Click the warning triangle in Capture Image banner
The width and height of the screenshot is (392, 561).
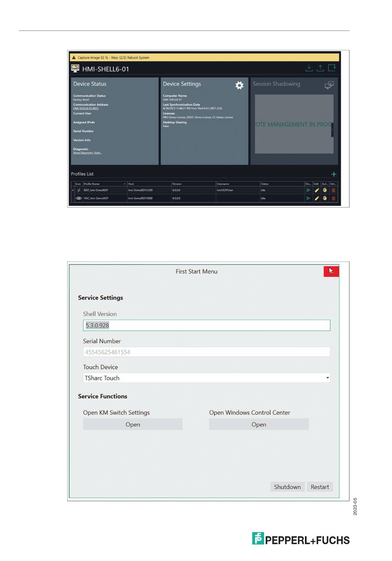[x=74, y=58]
